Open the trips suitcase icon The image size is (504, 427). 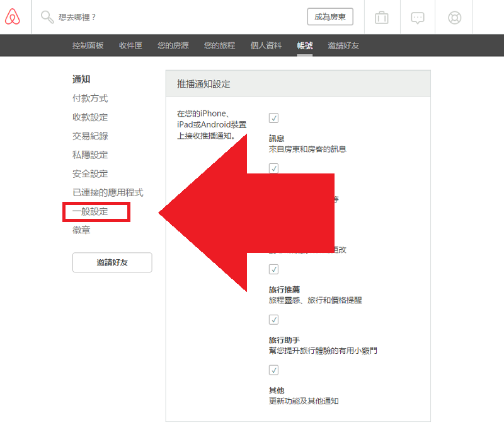(x=381, y=18)
